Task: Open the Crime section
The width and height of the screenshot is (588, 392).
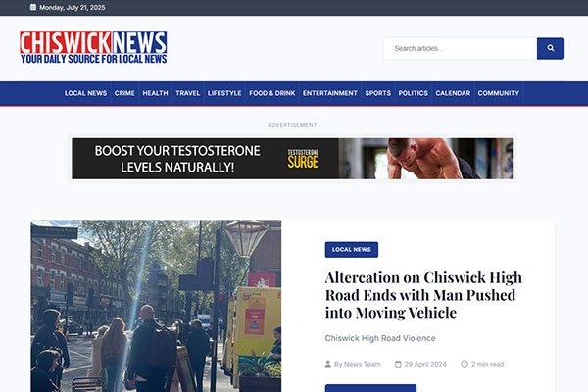Action: pyautogui.click(x=124, y=93)
